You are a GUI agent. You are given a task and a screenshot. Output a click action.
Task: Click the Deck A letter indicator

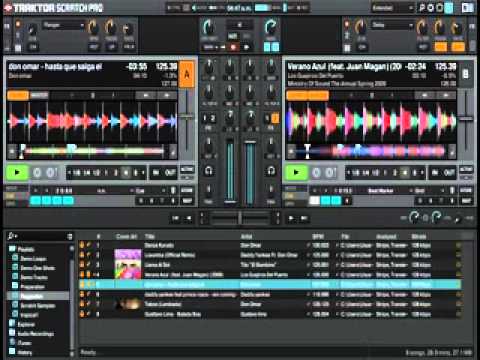(187, 74)
